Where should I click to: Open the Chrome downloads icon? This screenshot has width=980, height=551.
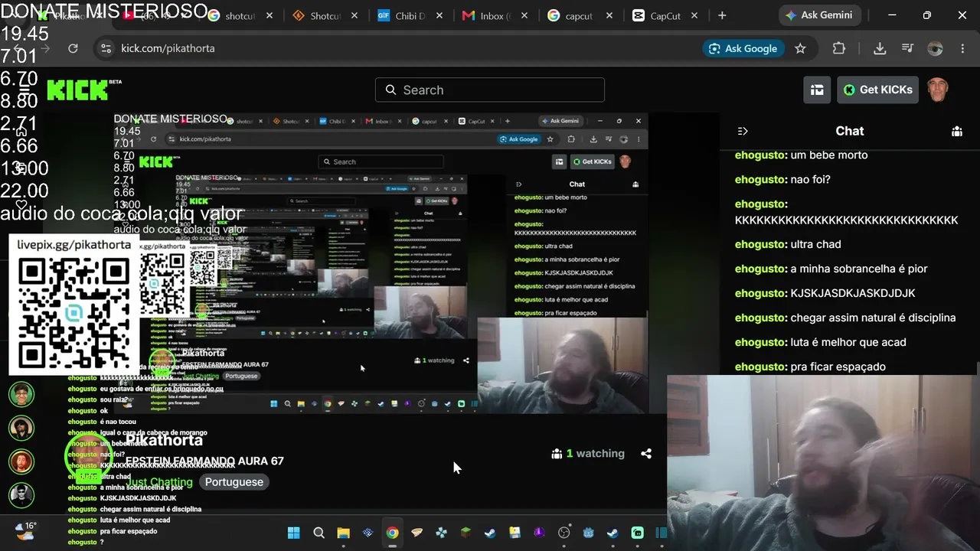click(x=880, y=48)
